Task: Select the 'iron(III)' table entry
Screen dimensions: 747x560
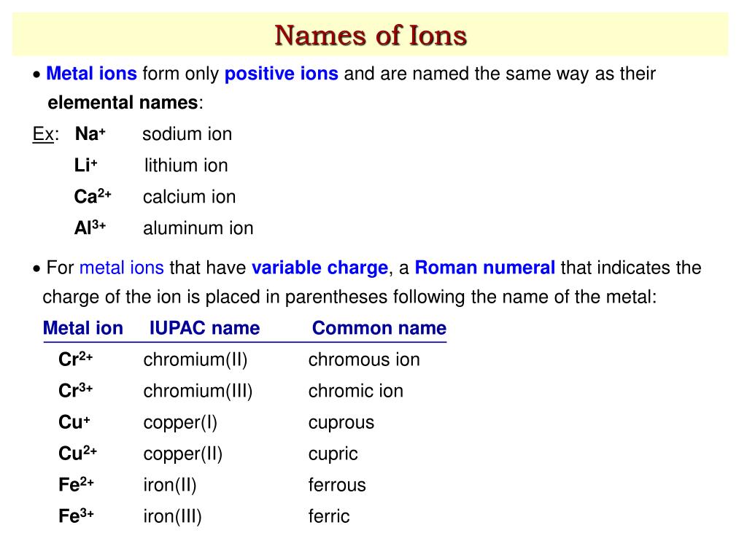Action: [172, 517]
